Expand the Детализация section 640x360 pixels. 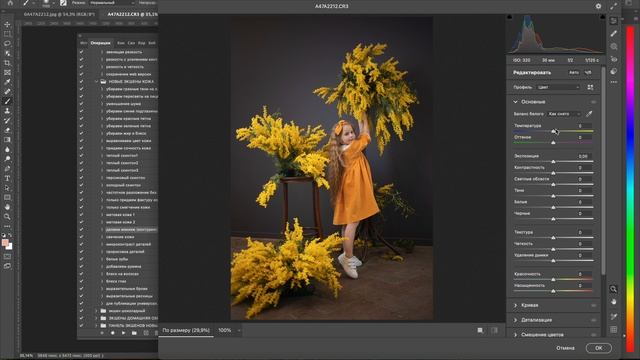516,320
